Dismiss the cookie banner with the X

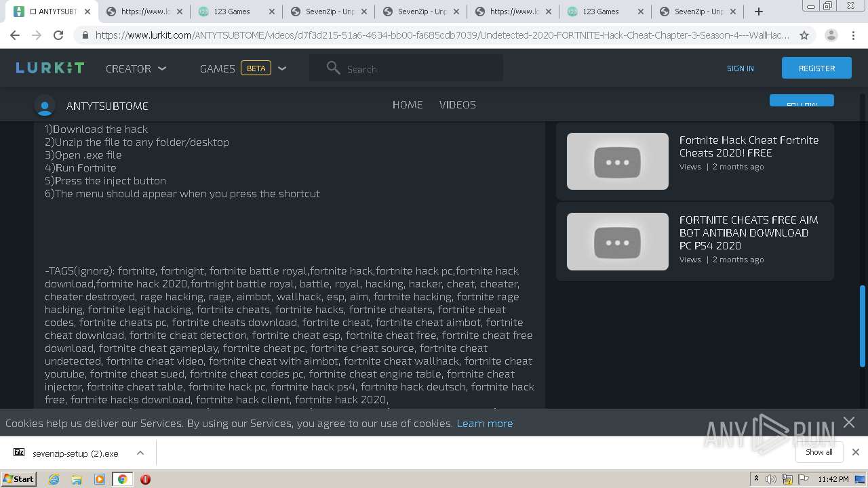[x=849, y=422]
